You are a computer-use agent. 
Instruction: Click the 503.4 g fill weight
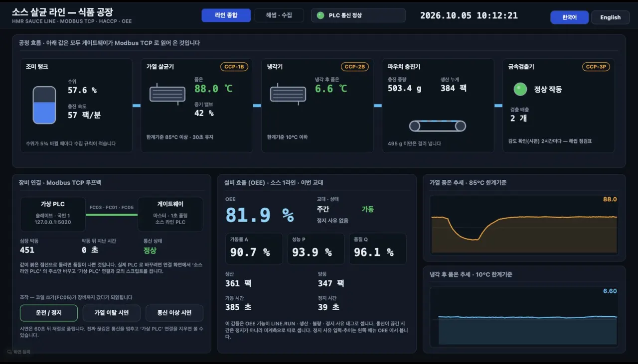coord(404,88)
